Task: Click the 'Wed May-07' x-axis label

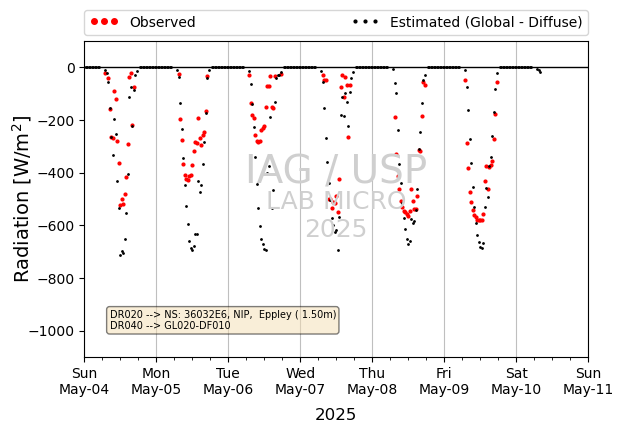Action: pyautogui.click(x=300, y=381)
